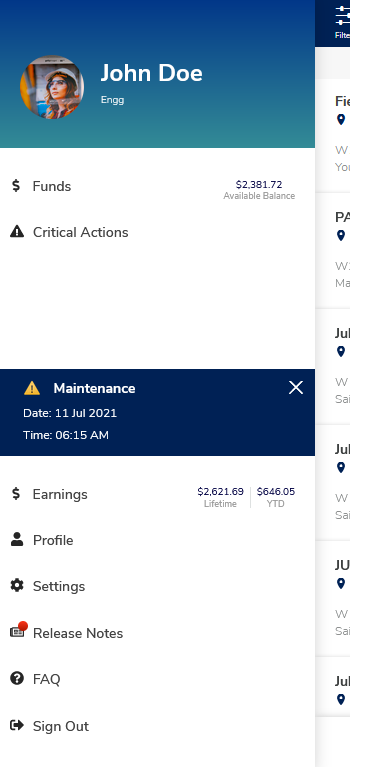Viewport: 385px width, 767px height.
Task: Click the person icon next to Profile
Action: [x=17, y=540]
